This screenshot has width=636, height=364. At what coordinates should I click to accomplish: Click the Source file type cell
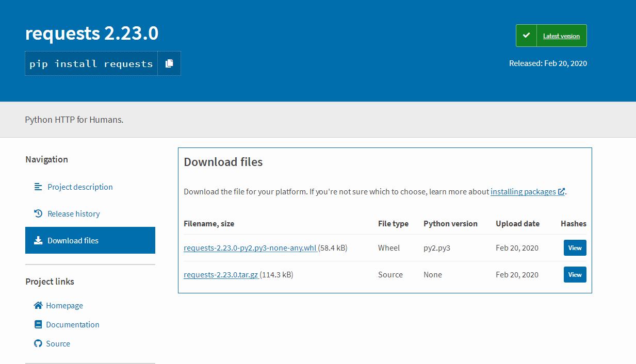[x=390, y=274]
